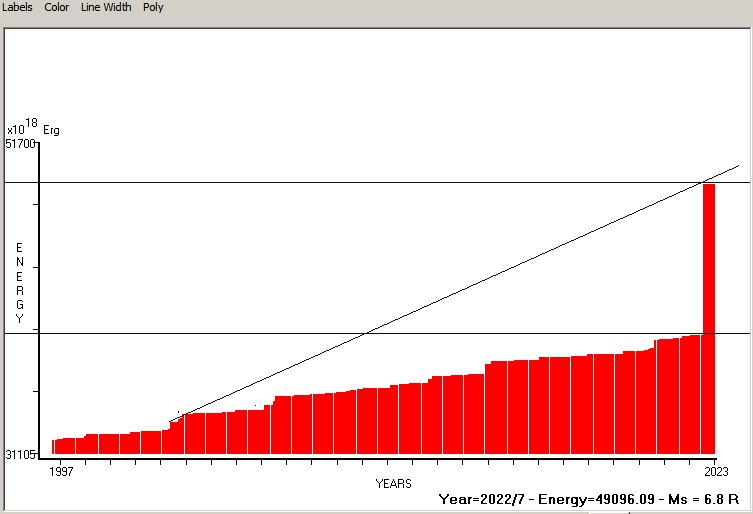
Task: Click the x10 exponent scale label
Action: 16,130
